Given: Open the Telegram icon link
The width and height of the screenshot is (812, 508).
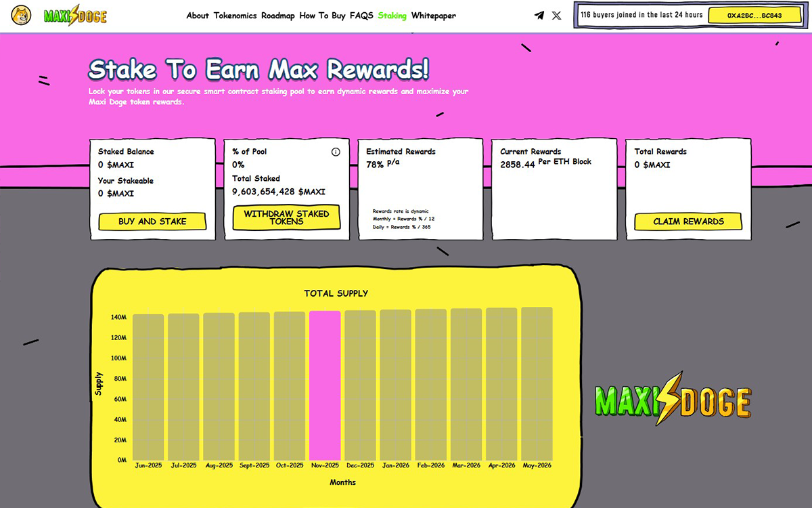Looking at the screenshot, I should (539, 16).
